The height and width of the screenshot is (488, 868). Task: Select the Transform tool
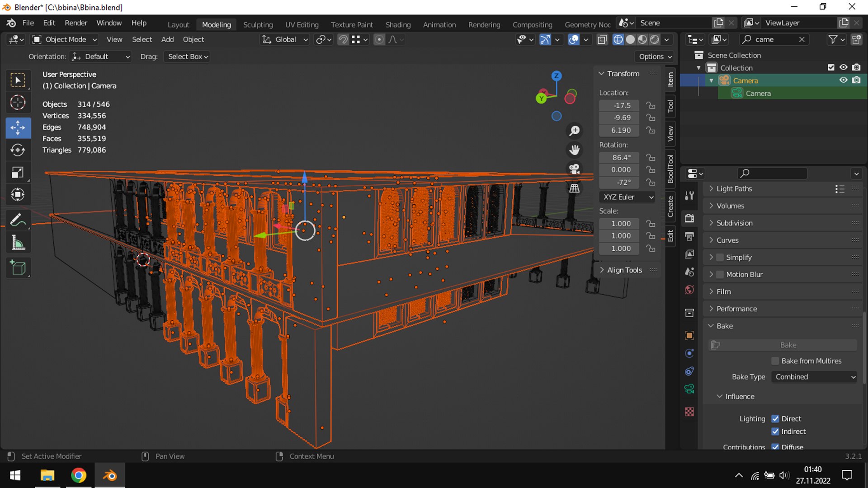point(18,195)
